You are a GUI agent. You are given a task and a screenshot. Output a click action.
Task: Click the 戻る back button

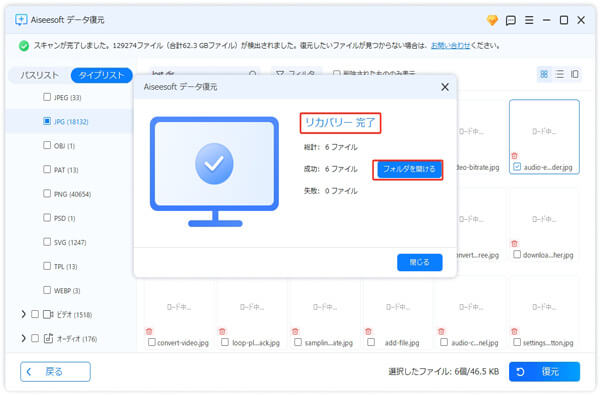55,372
